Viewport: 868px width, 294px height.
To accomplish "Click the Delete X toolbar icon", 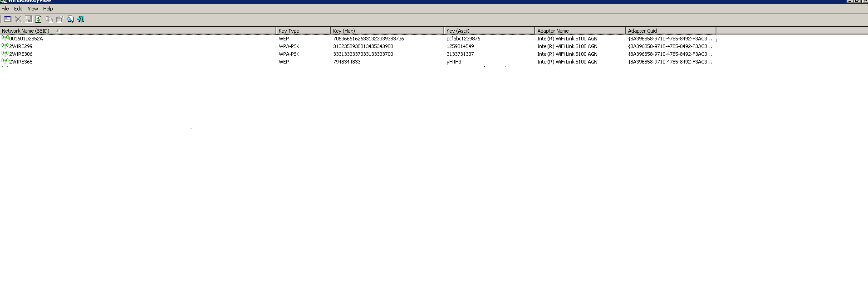I will [18, 19].
